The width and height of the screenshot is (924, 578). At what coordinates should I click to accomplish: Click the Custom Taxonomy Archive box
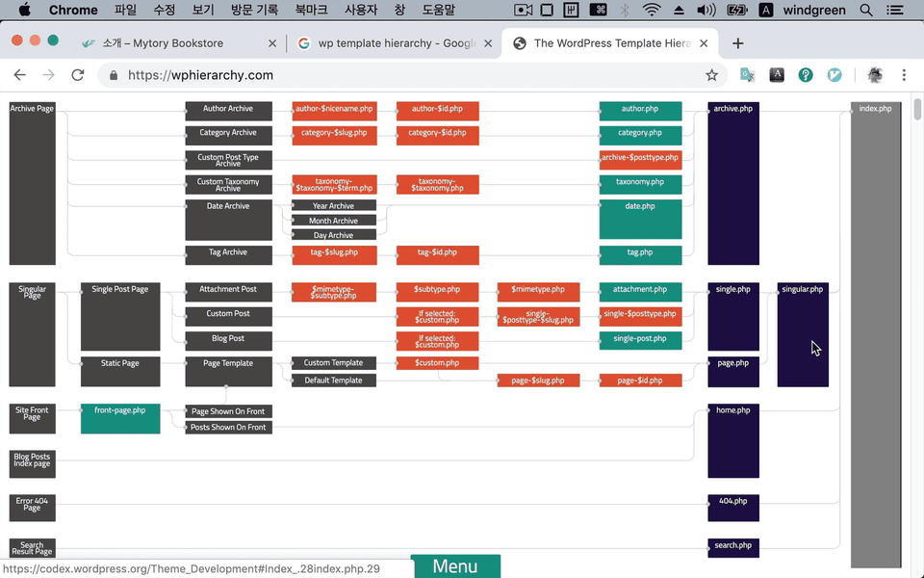click(x=229, y=185)
